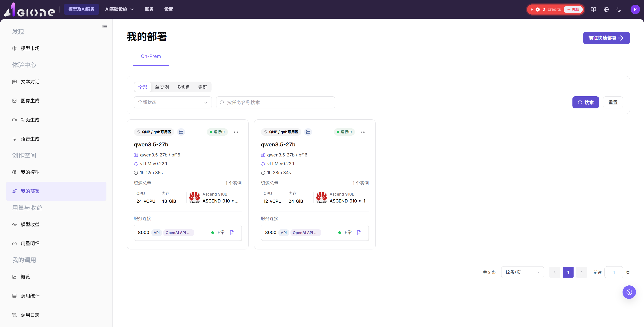Click Huawei logo on second card
Viewport: 644px width, 327px height.
[322, 198]
